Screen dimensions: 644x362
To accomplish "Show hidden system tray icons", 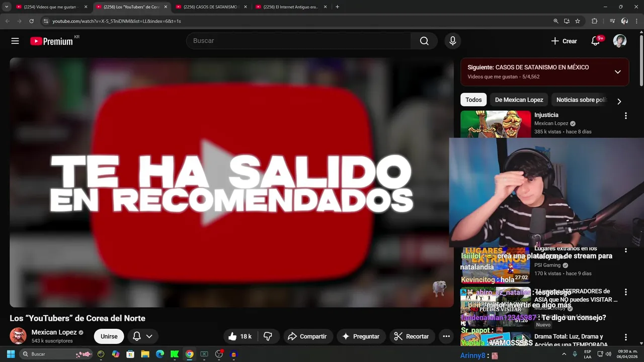I will 564,354.
